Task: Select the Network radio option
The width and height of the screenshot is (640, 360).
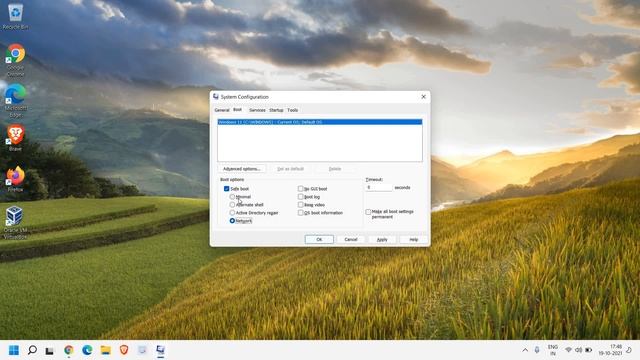Action: 232,221
